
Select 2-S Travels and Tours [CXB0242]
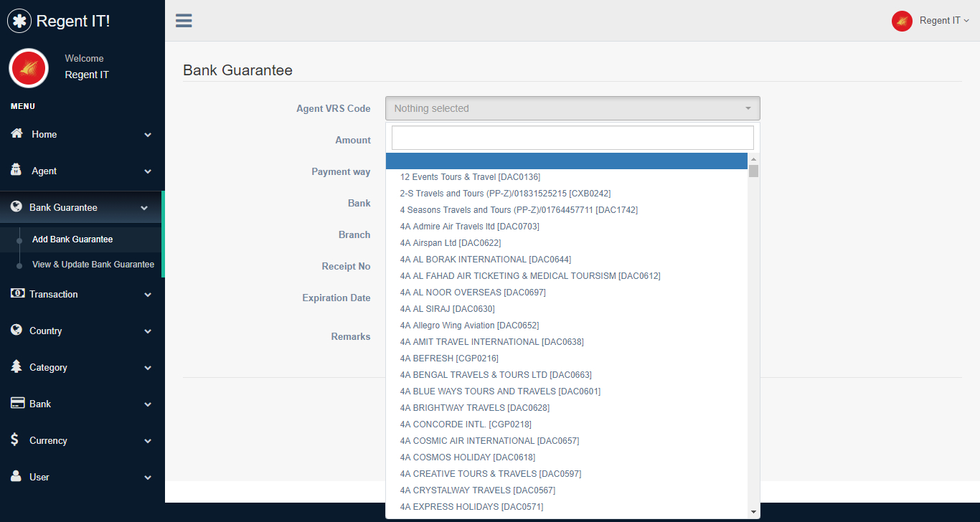pyautogui.click(x=567, y=194)
